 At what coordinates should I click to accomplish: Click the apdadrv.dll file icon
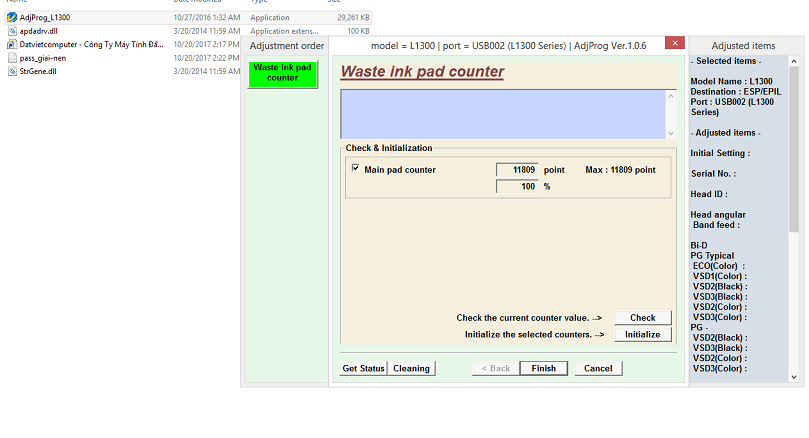(12, 31)
